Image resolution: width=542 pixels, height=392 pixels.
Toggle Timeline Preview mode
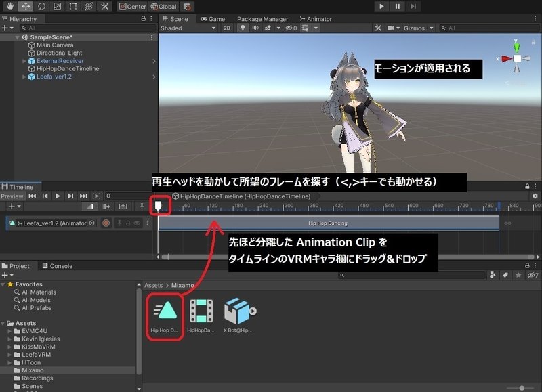(x=12, y=196)
